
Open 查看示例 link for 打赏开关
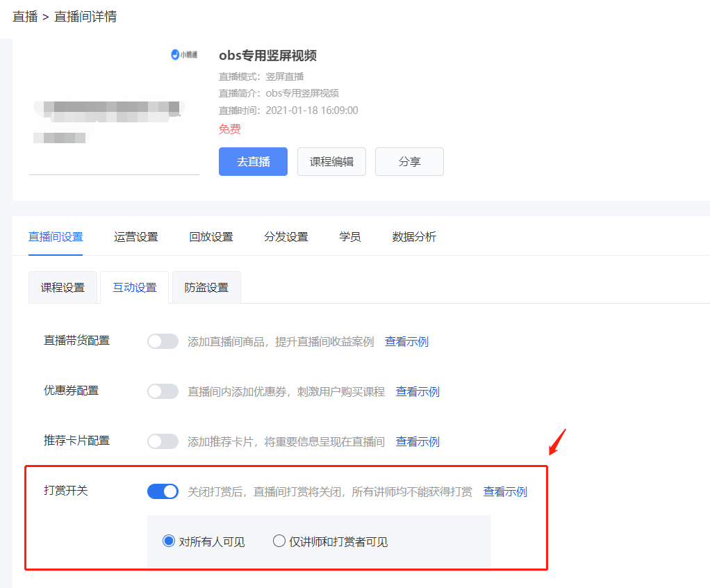[x=505, y=491]
